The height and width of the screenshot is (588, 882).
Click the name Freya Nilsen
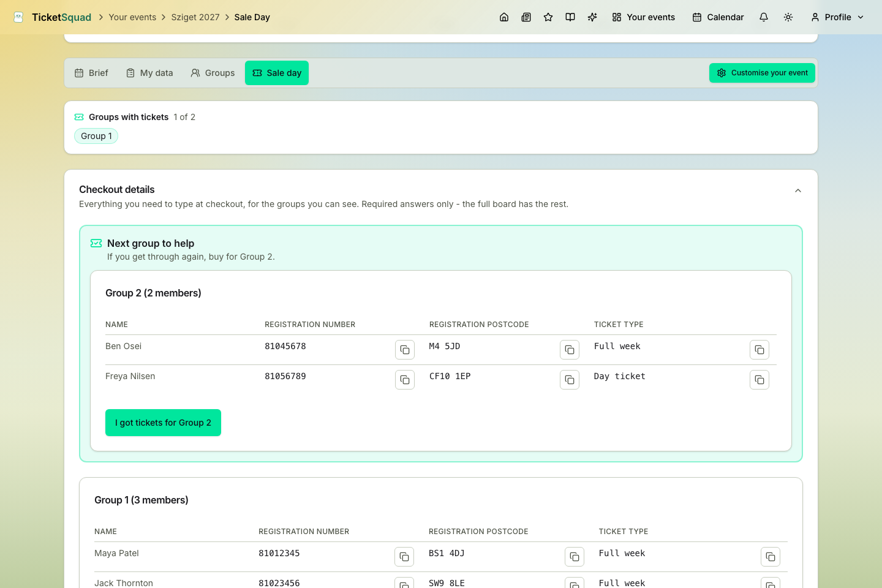click(x=130, y=376)
